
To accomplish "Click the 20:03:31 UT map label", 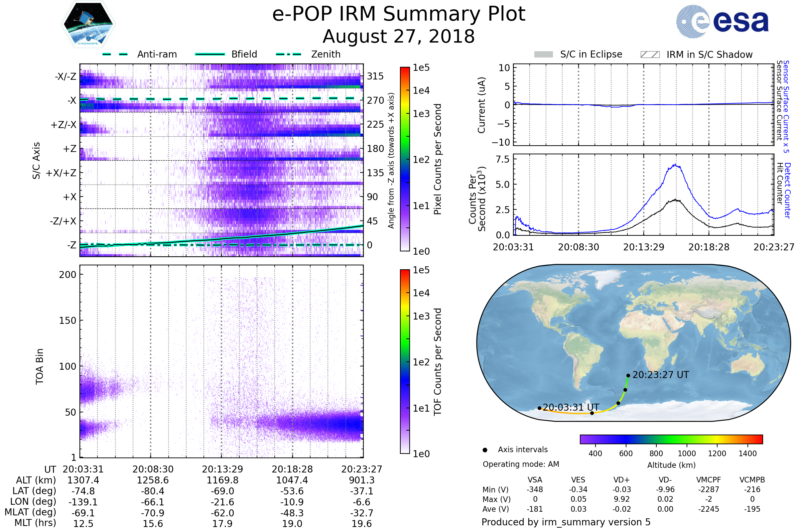I will pyautogui.click(x=571, y=407).
